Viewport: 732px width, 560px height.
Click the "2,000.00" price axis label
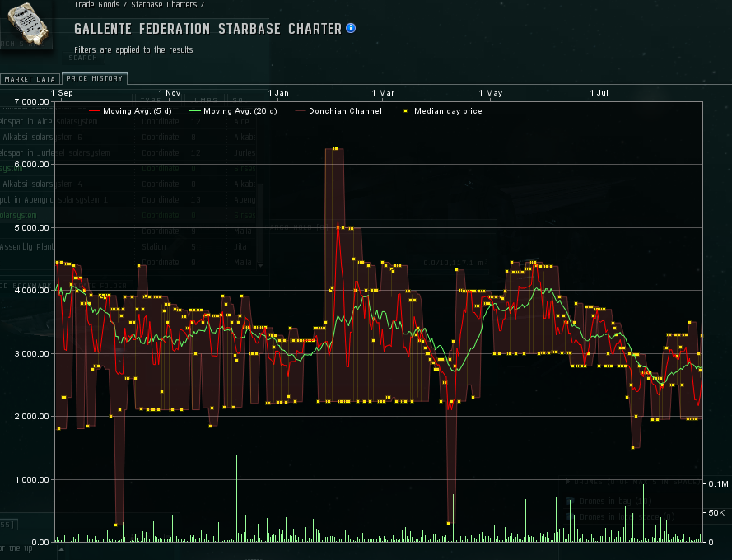[32, 416]
